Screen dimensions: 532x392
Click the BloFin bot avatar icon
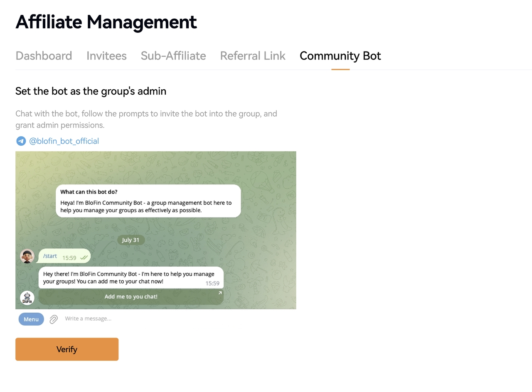click(x=27, y=298)
